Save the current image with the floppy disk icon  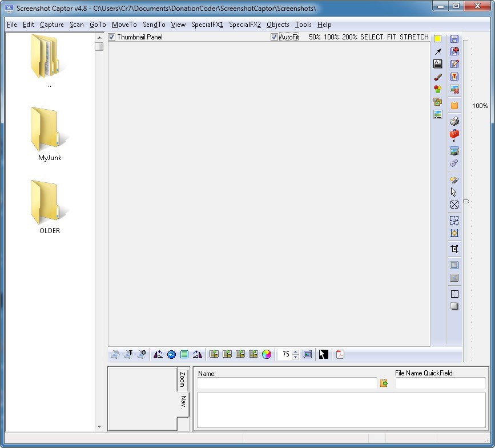click(454, 38)
